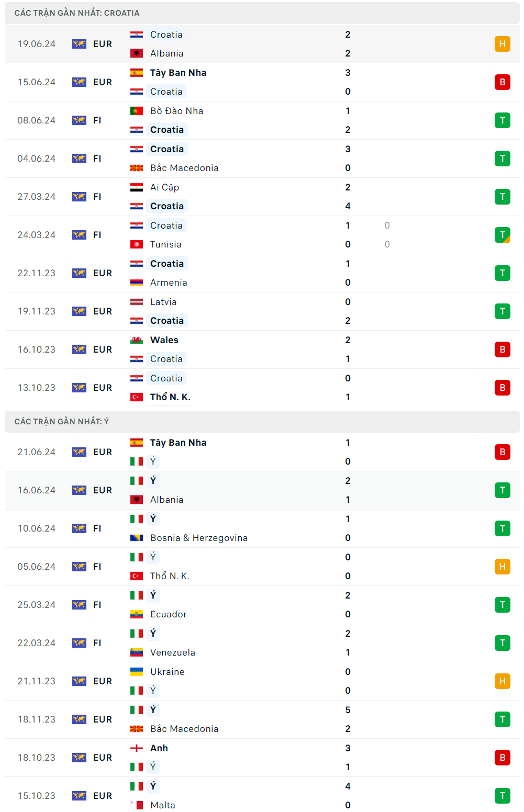
Task: Click the Ecuador flag icon
Action: 137,614
